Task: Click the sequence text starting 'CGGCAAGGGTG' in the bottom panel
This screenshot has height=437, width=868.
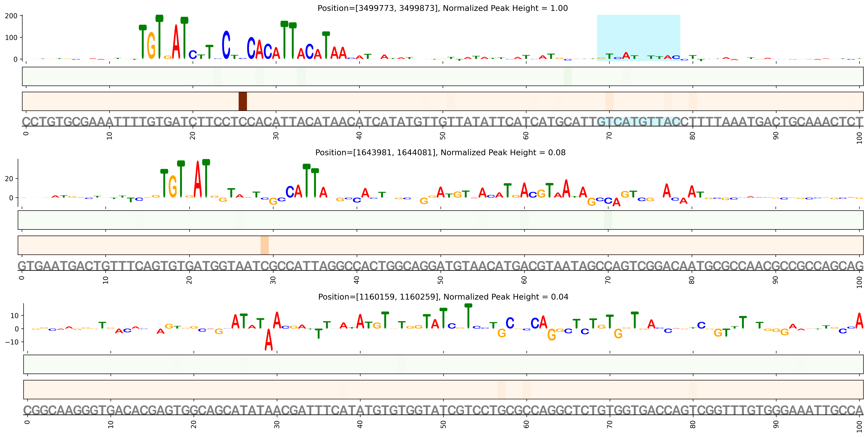Action: click(x=443, y=410)
